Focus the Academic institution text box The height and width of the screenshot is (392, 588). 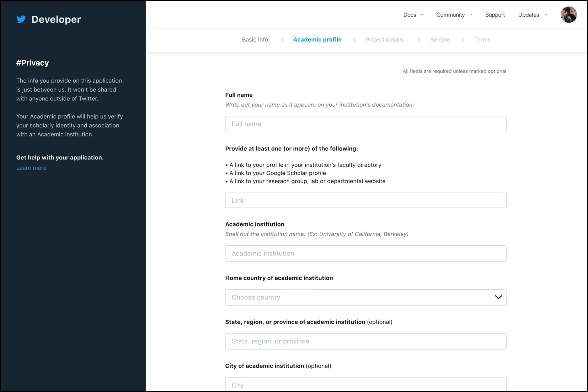click(x=365, y=254)
